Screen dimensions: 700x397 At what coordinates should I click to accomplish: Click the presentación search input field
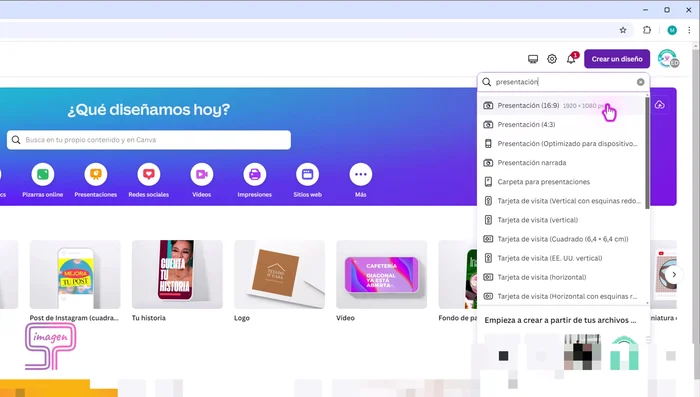[564, 82]
